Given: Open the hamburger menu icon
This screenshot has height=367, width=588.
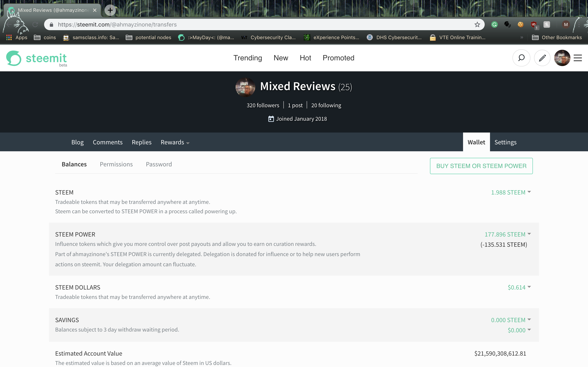Looking at the screenshot, I should (x=578, y=58).
